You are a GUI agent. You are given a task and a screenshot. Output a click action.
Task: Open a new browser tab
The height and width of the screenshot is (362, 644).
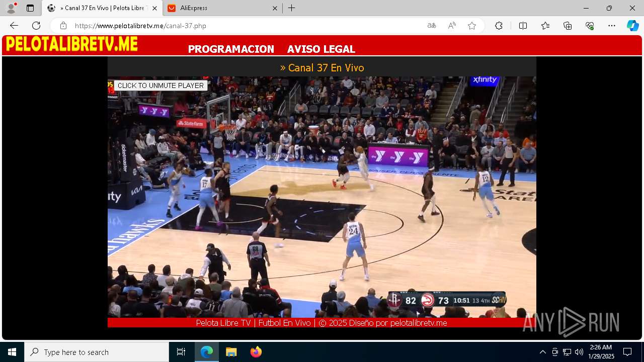pyautogui.click(x=292, y=8)
